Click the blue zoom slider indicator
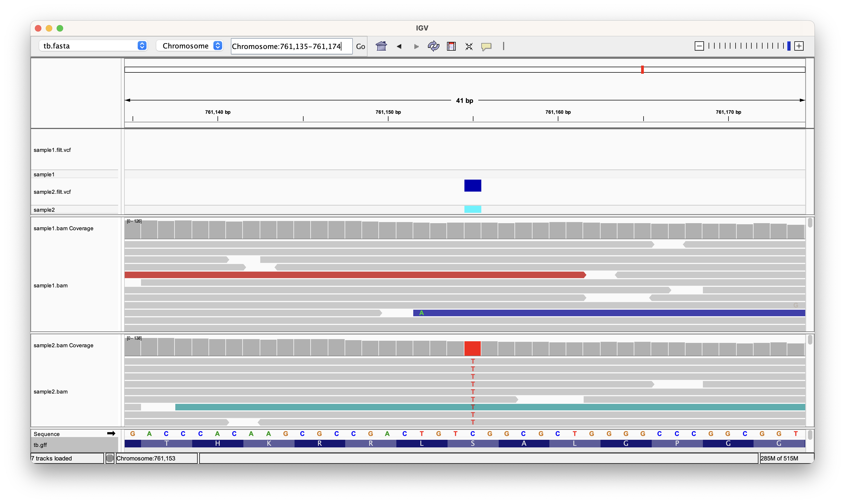The width and height of the screenshot is (845, 504). pos(789,46)
